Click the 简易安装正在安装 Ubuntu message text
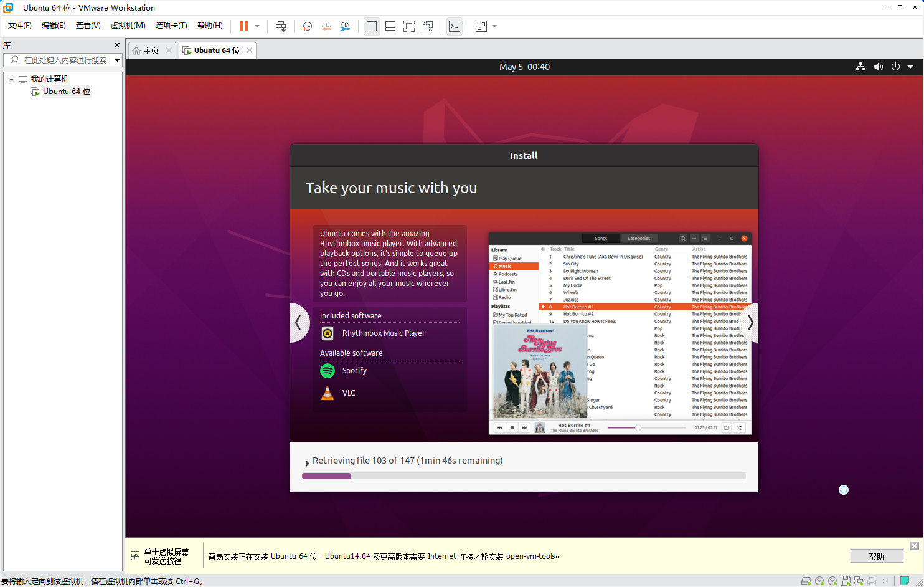 pyautogui.click(x=384, y=556)
